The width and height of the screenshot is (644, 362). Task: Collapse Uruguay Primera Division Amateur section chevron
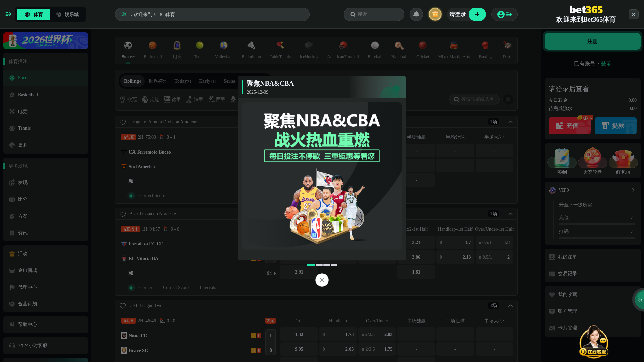point(511,122)
